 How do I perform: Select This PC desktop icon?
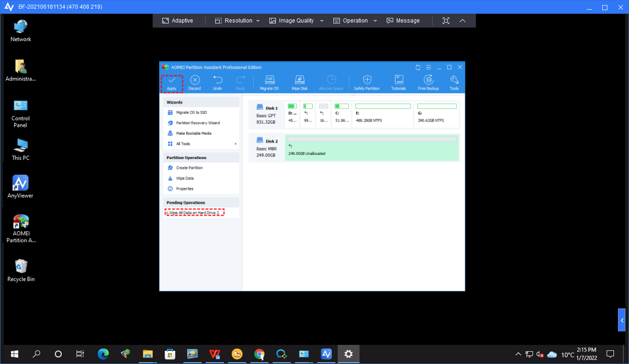click(x=21, y=150)
